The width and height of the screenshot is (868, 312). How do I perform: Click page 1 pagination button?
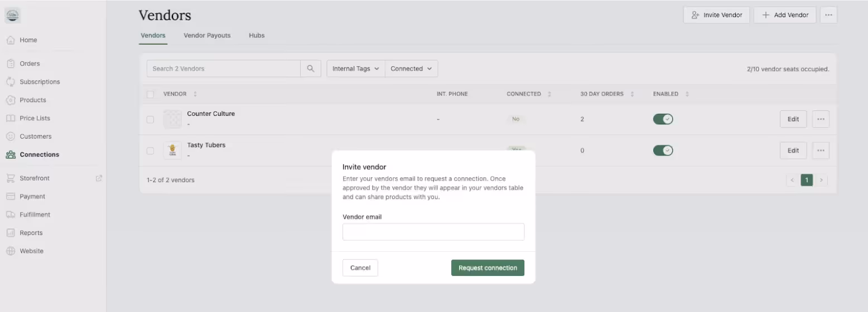pos(807,180)
